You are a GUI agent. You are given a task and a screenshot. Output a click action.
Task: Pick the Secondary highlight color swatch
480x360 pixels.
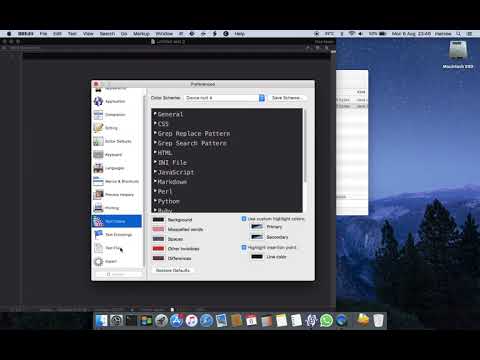point(257,237)
